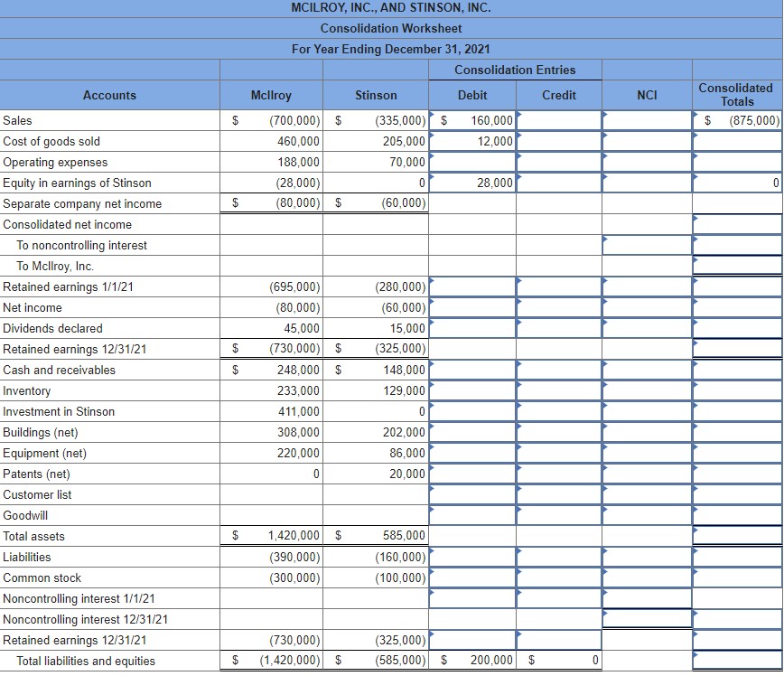The image size is (784, 676).
Task: Click Equity in earnings of Stinson Credit cell
Action: click(559, 183)
